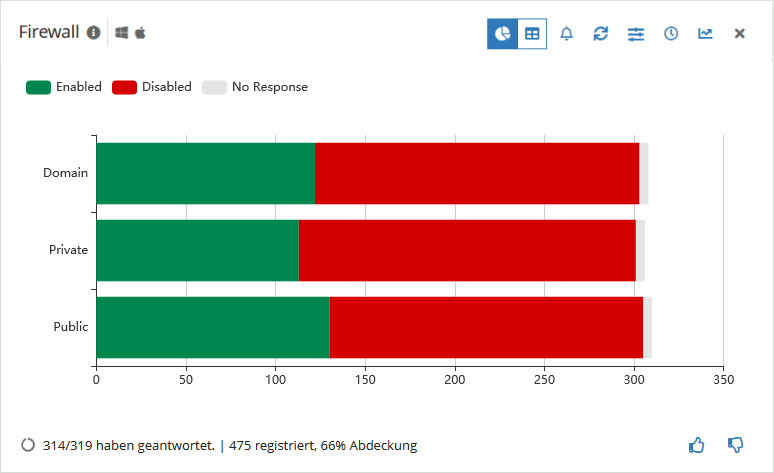Switch to pie chart view
This screenshot has width=774, height=473.
click(x=503, y=34)
